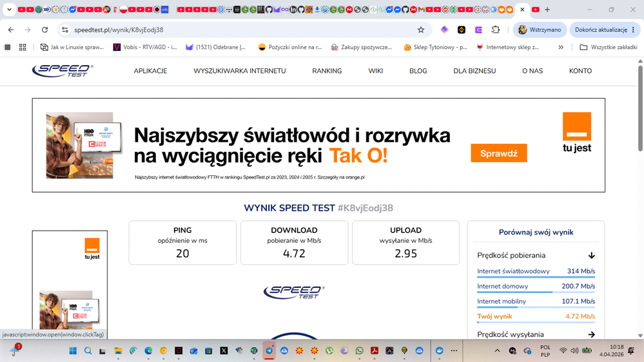Open bookmark Jak w Linuxie spraw...
Viewport: 644px width, 362px height.
coord(72,47)
